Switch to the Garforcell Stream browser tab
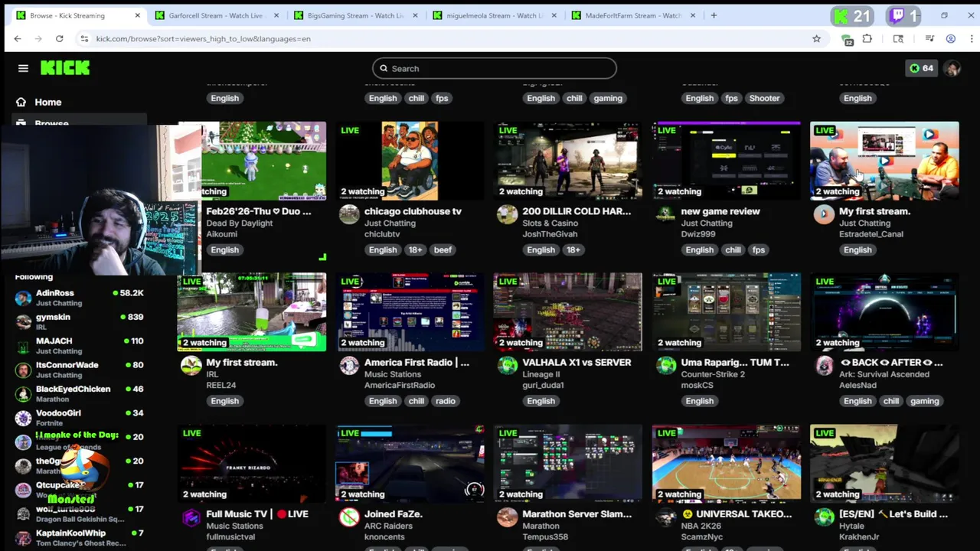The width and height of the screenshot is (980, 551). 215,15
